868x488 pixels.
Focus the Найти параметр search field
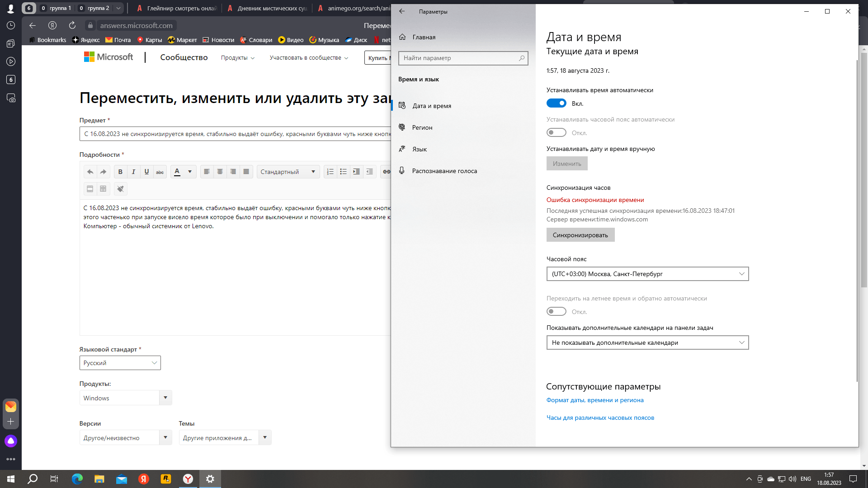[463, 58]
